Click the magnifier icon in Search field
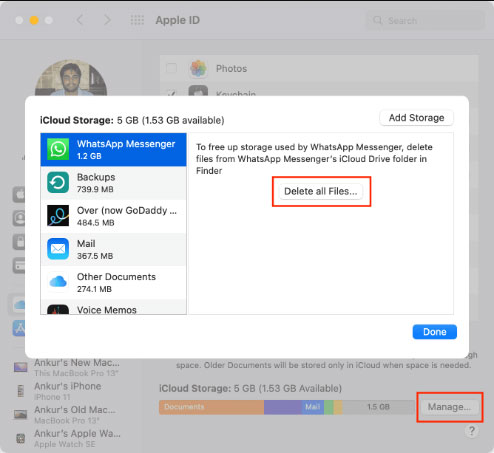The height and width of the screenshot is (453, 494). click(x=377, y=20)
